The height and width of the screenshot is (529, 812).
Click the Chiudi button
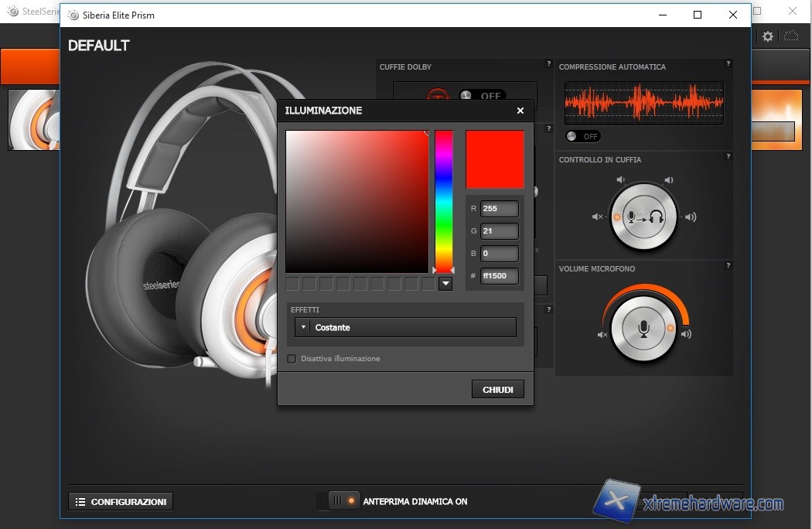tap(497, 390)
